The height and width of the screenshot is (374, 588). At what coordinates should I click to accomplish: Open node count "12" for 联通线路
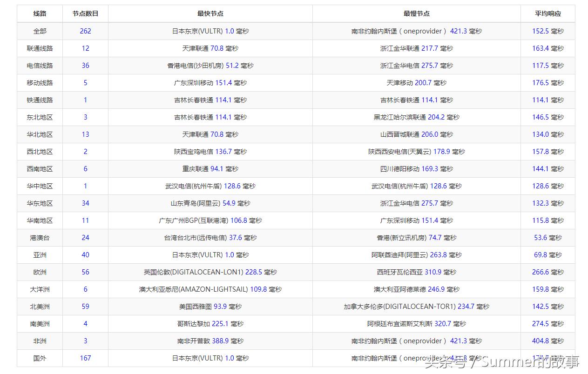(x=85, y=48)
